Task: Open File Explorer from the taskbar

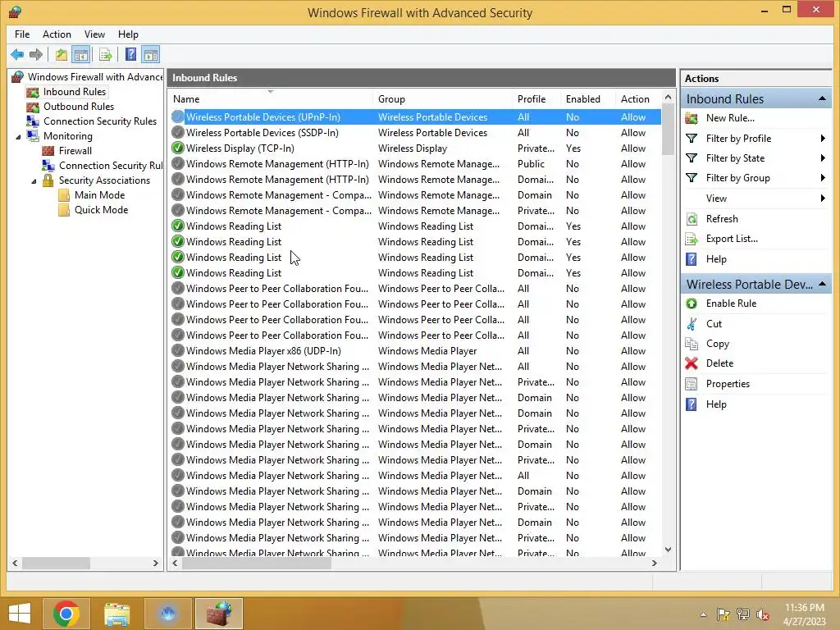Action: (116, 614)
